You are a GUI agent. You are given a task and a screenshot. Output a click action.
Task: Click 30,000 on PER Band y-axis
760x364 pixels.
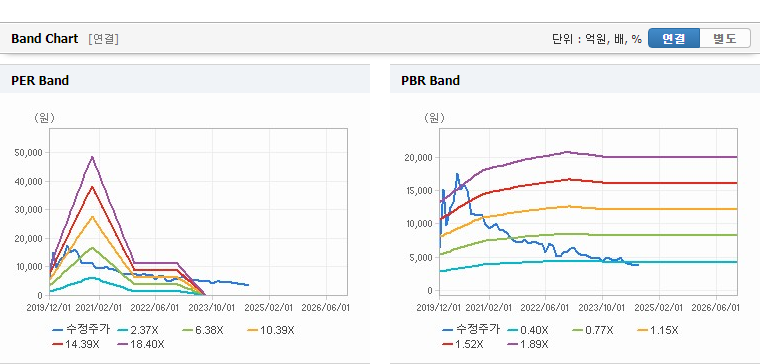click(x=30, y=209)
